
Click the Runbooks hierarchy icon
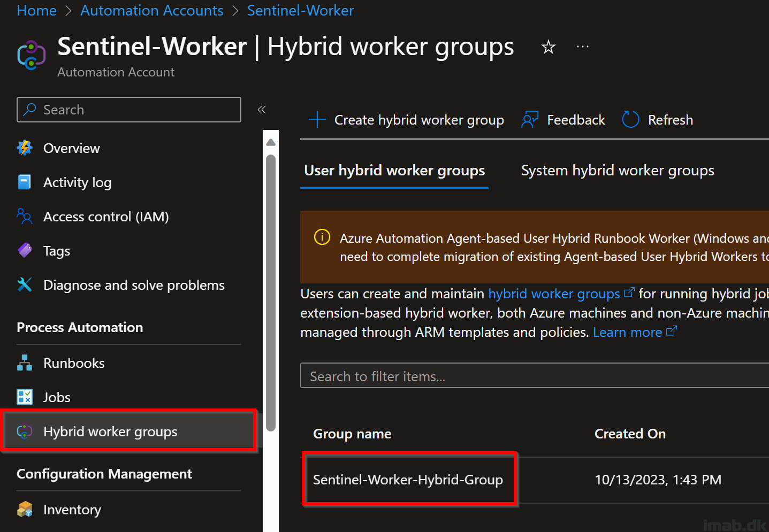tap(25, 363)
